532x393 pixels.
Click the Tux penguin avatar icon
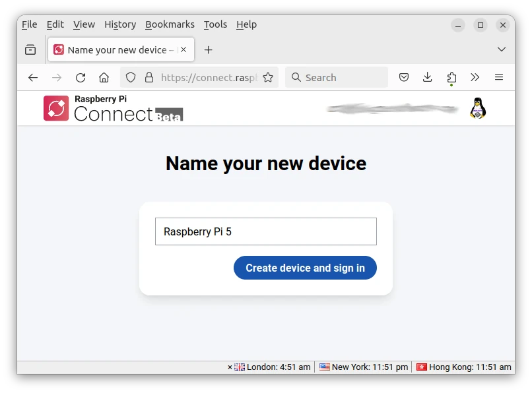(x=478, y=108)
